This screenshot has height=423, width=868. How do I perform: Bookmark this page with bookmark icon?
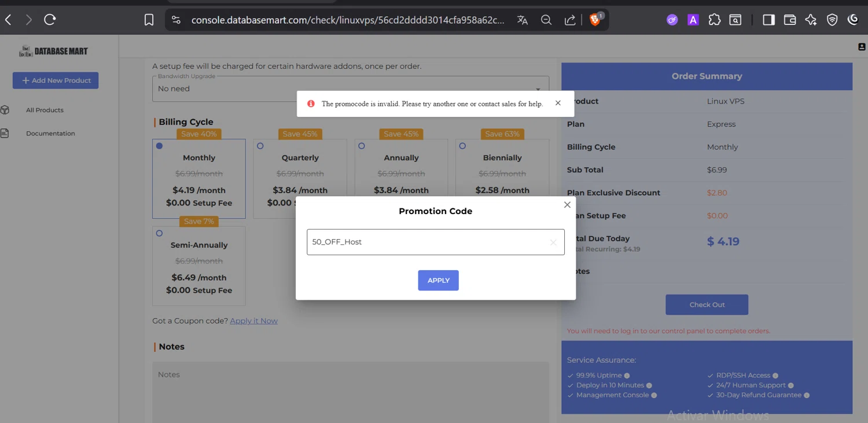pos(149,20)
